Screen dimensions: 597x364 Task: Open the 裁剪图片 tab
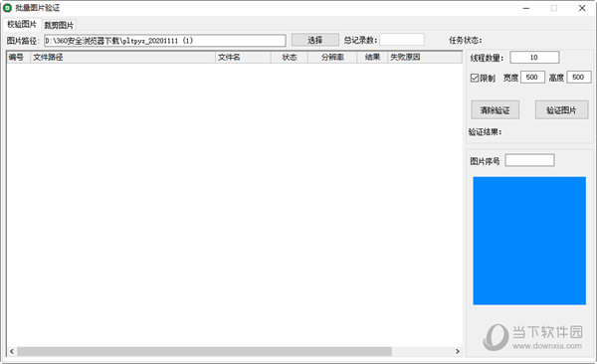pos(59,25)
